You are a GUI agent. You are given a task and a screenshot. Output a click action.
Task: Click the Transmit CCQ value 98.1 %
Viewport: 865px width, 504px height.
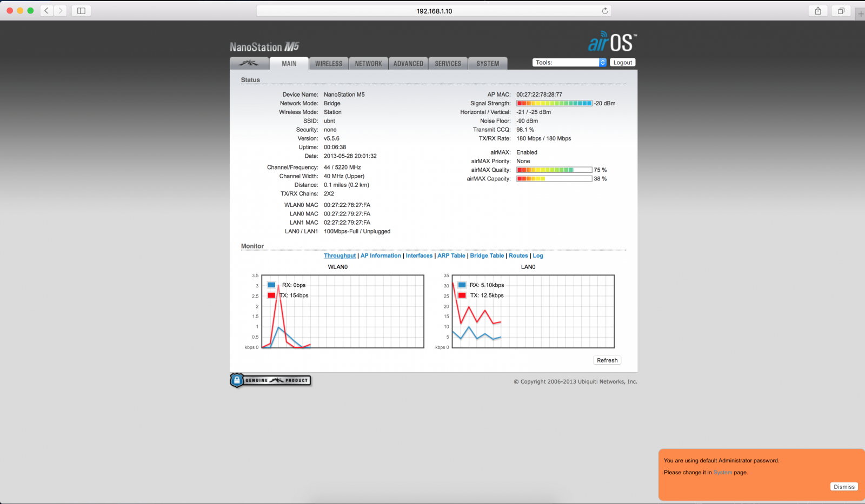[x=525, y=130]
